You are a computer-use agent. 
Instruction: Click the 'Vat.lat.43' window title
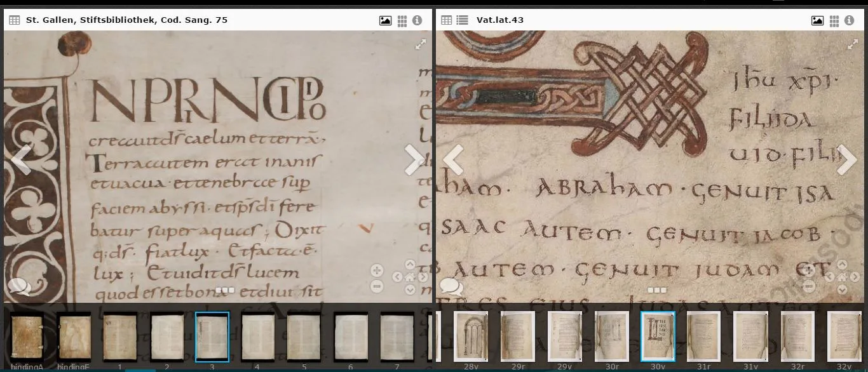[x=500, y=20]
